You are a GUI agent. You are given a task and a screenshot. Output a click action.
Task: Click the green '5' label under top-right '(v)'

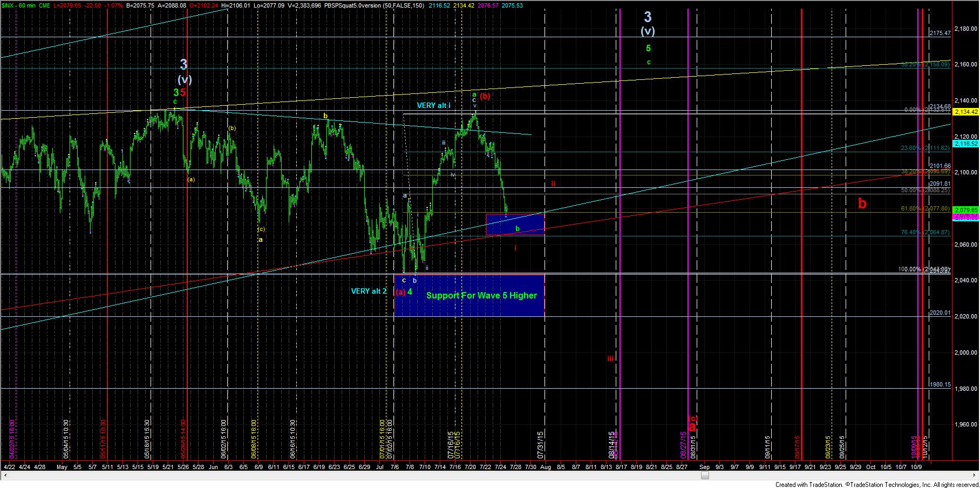pyautogui.click(x=649, y=49)
